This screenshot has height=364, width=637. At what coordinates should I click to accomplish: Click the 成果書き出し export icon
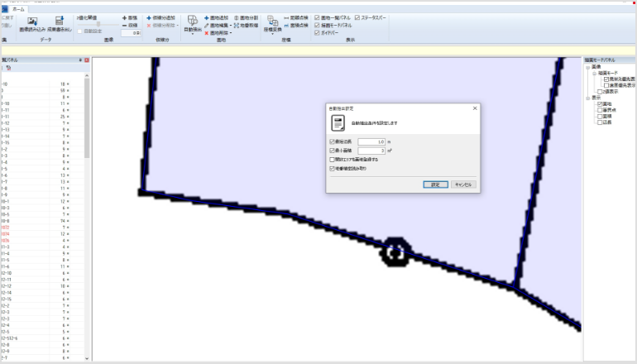click(x=59, y=22)
